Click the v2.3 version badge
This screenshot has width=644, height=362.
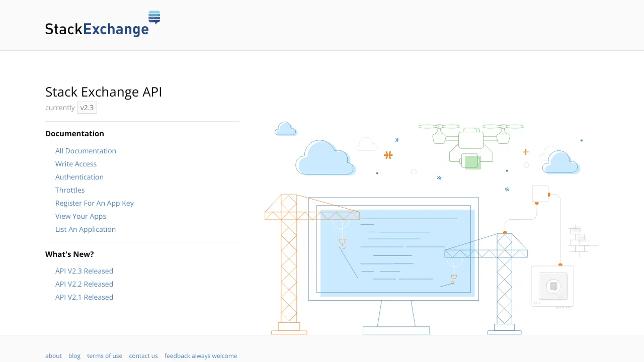tap(87, 108)
